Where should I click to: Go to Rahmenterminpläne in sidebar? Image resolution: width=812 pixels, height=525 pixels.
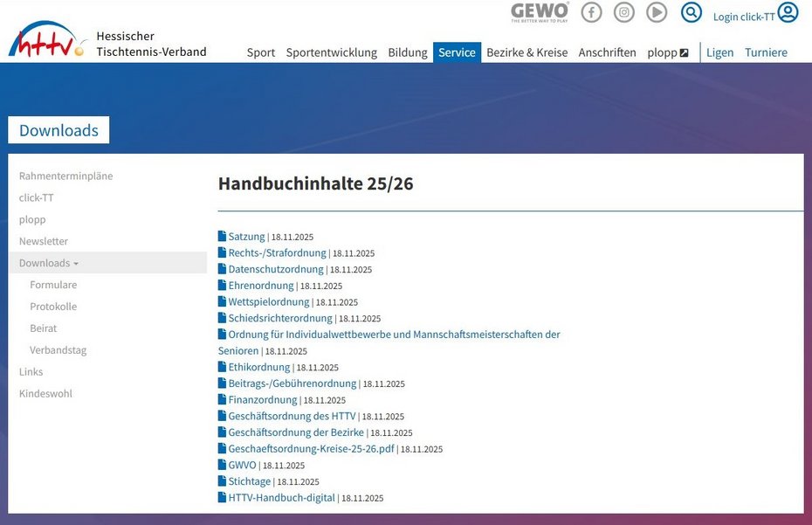(x=65, y=176)
